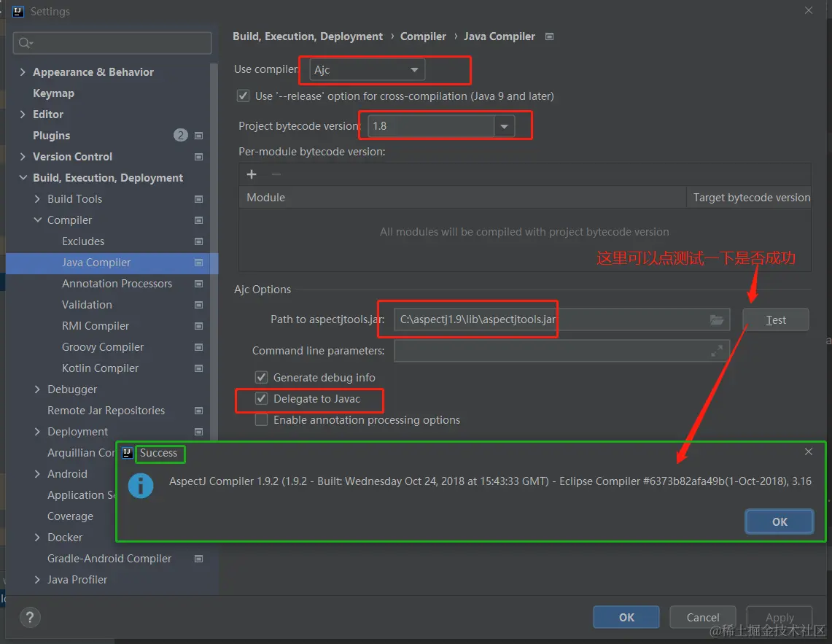Select Annotation Processors settings
This screenshot has height=644, width=832.
click(117, 284)
